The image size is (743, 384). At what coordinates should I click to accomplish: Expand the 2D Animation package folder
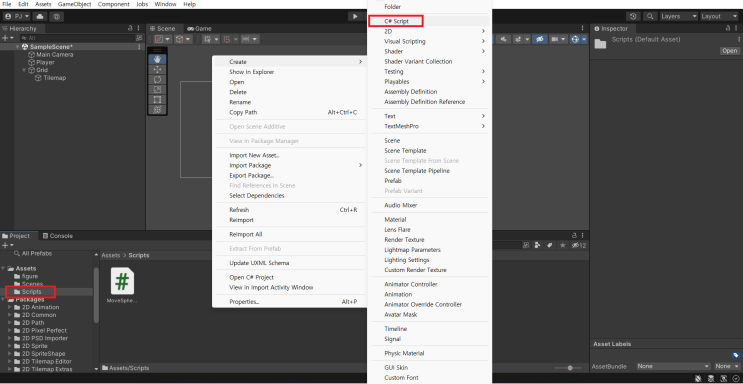[10, 307]
